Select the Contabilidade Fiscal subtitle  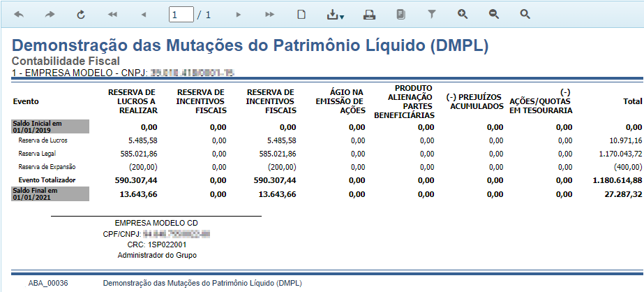(x=66, y=61)
